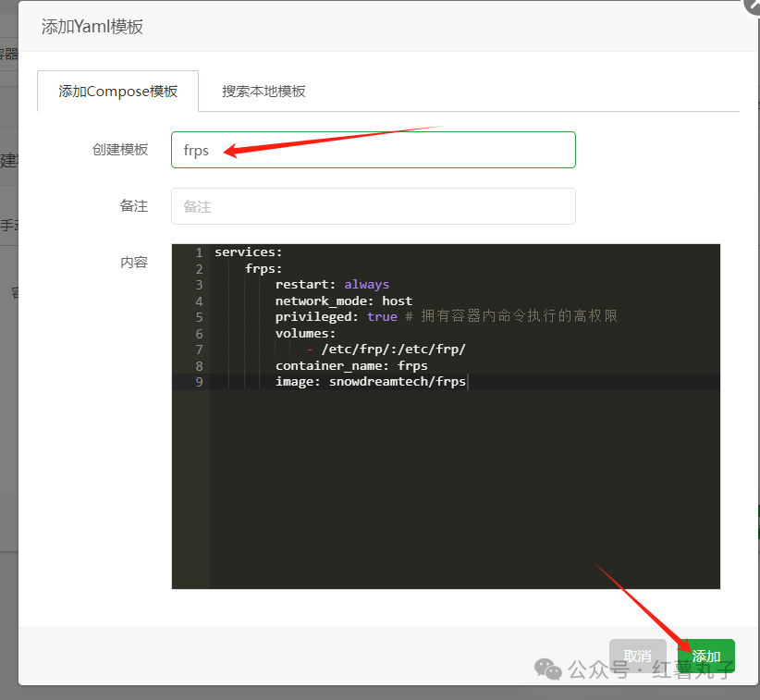Image resolution: width=760 pixels, height=700 pixels.
Task: Focus the 创建模板 input containing frps
Action: pos(374,150)
